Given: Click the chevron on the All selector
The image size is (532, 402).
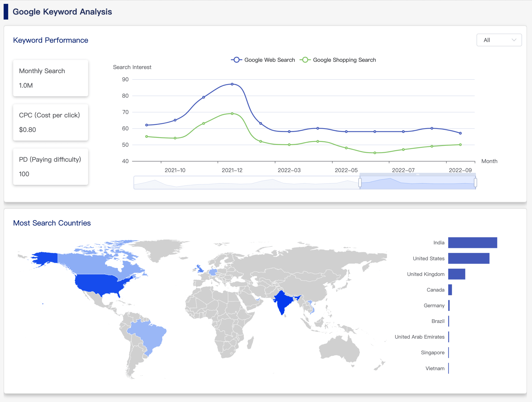Looking at the screenshot, I should coord(514,40).
